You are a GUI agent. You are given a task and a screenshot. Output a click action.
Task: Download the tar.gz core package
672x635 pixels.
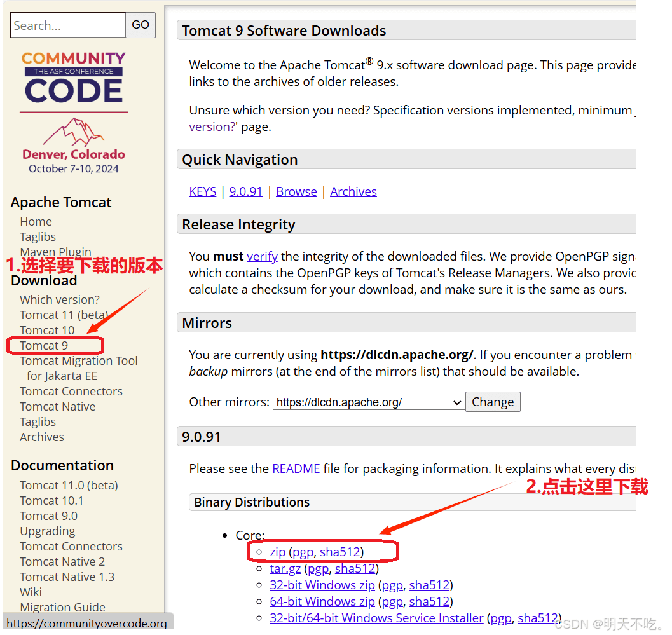[x=285, y=569]
